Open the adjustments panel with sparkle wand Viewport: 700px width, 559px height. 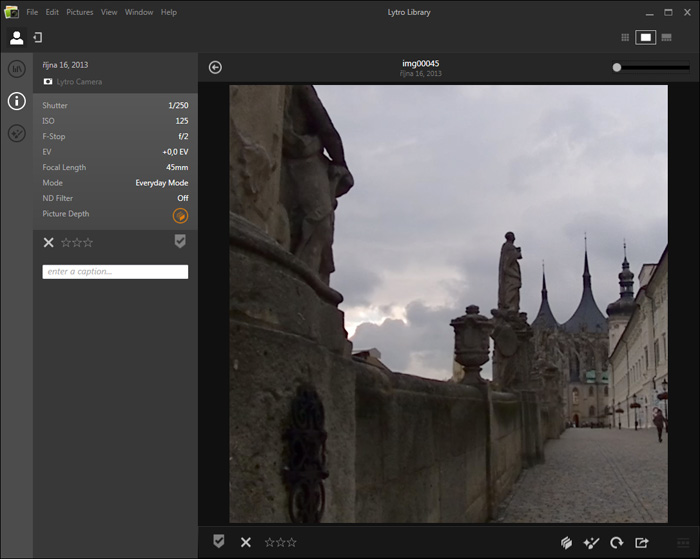click(x=16, y=133)
